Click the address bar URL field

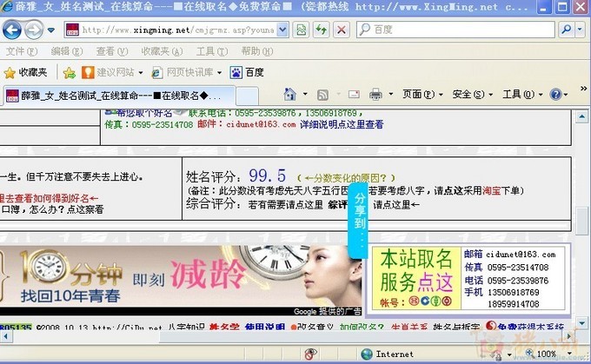click(x=177, y=30)
